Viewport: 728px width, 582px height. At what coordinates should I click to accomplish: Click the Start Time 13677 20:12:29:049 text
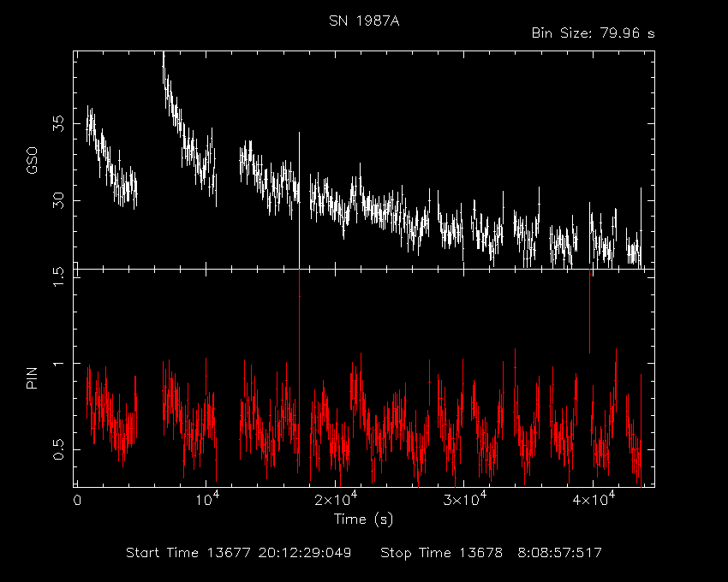239,553
